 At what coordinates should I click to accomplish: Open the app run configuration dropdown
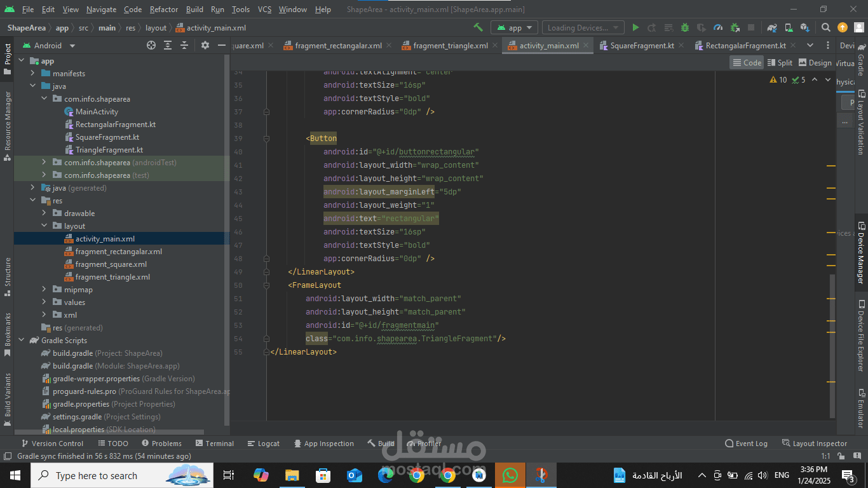pos(515,27)
